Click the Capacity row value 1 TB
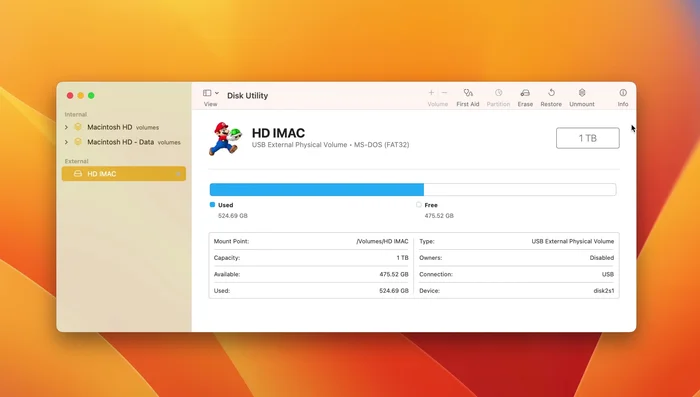The height and width of the screenshot is (397, 700). click(402, 258)
